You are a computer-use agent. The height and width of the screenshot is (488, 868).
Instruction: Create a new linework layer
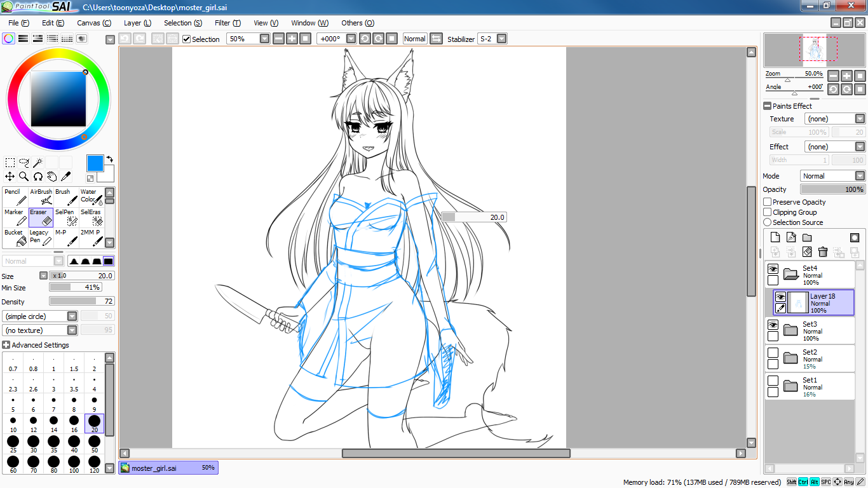[x=791, y=238]
